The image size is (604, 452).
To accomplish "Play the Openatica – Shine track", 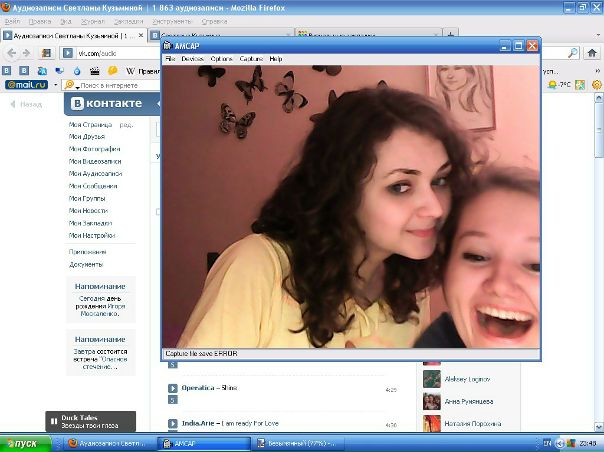I will pos(172,388).
